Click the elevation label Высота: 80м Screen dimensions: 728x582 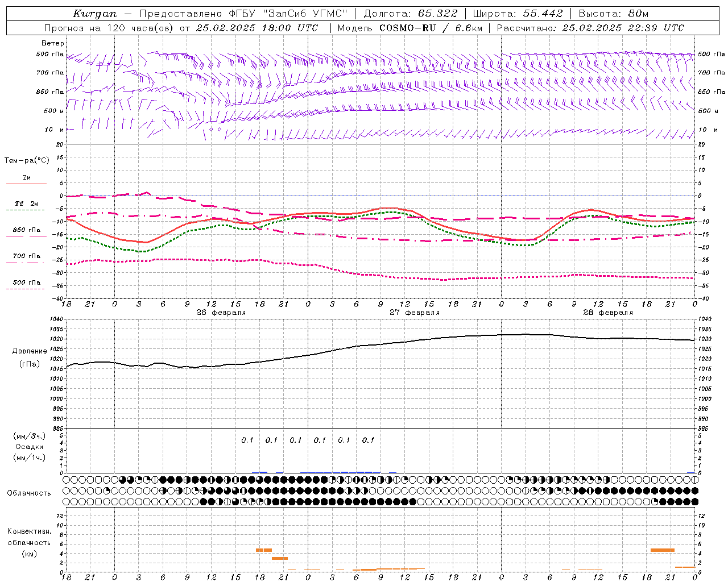click(613, 14)
